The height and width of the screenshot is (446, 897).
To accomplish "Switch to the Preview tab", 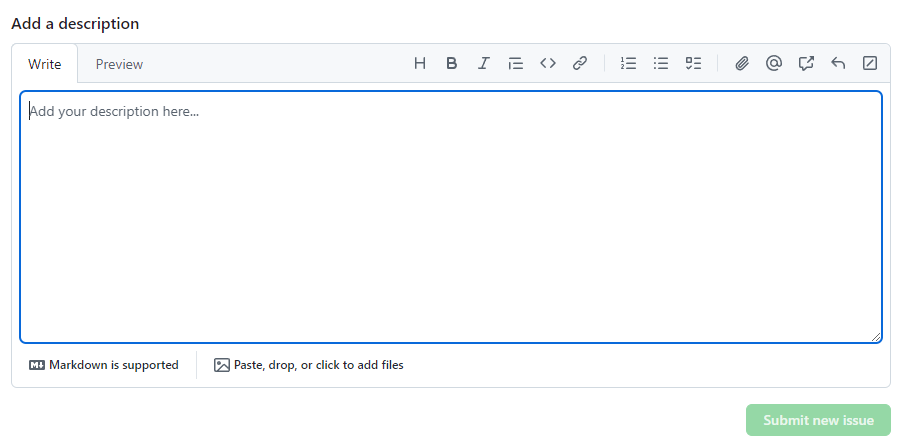I will tap(119, 64).
